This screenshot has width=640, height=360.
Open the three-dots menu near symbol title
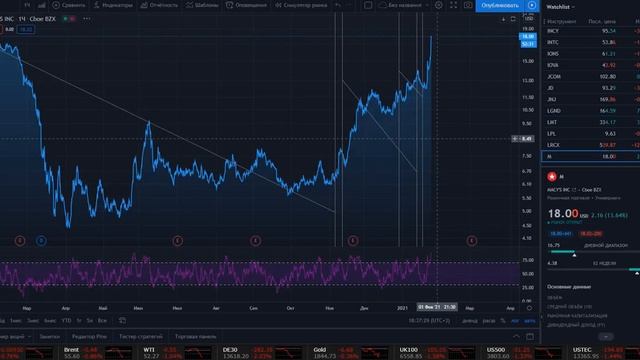tap(87, 19)
